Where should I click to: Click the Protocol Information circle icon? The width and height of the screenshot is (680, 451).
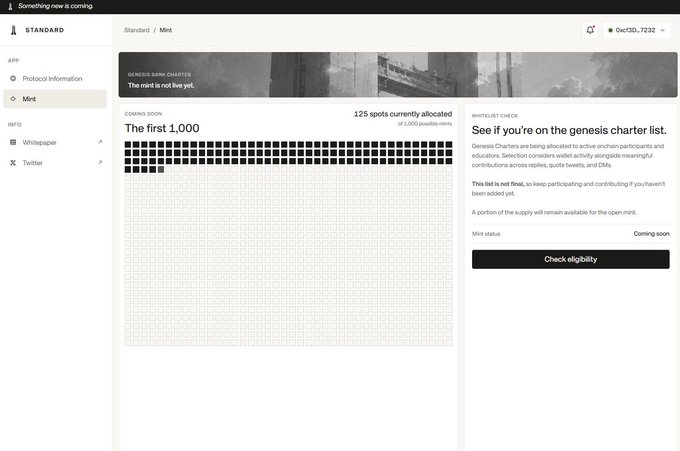(x=13, y=78)
